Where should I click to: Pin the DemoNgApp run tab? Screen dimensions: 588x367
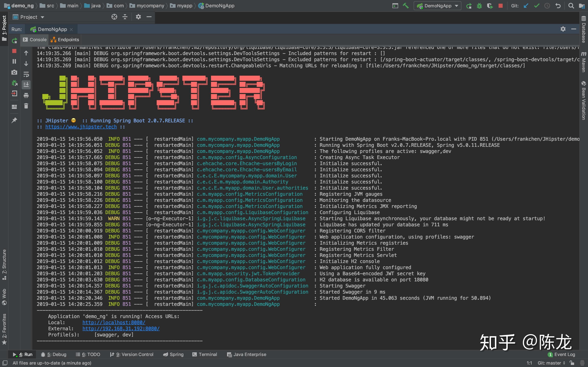[14, 120]
